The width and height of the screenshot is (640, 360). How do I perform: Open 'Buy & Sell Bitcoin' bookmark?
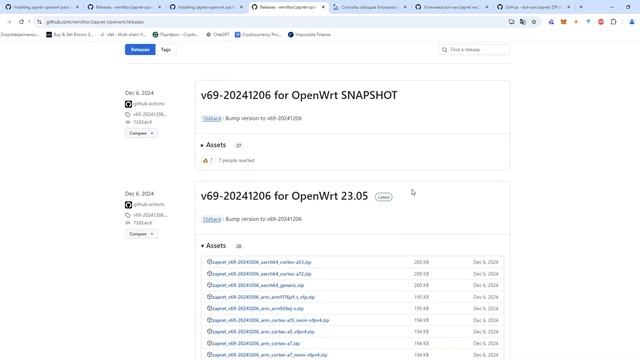click(69, 35)
